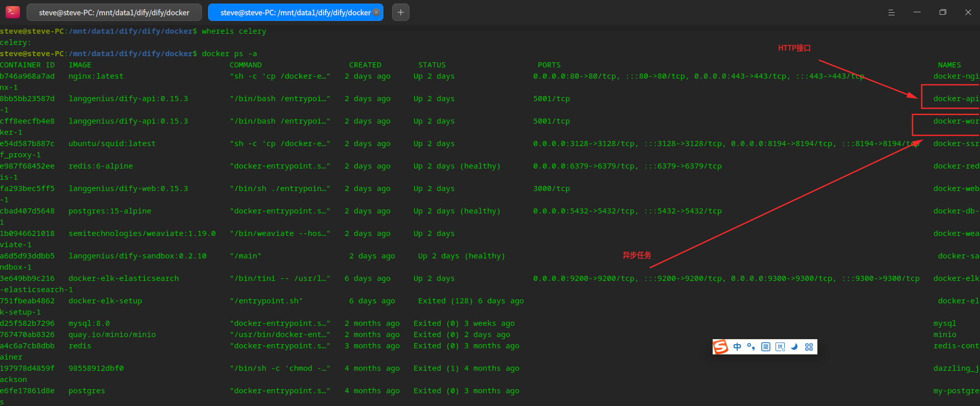The image size is (980, 406).
Task: Click the dazzling_j container name
Action: point(956,368)
